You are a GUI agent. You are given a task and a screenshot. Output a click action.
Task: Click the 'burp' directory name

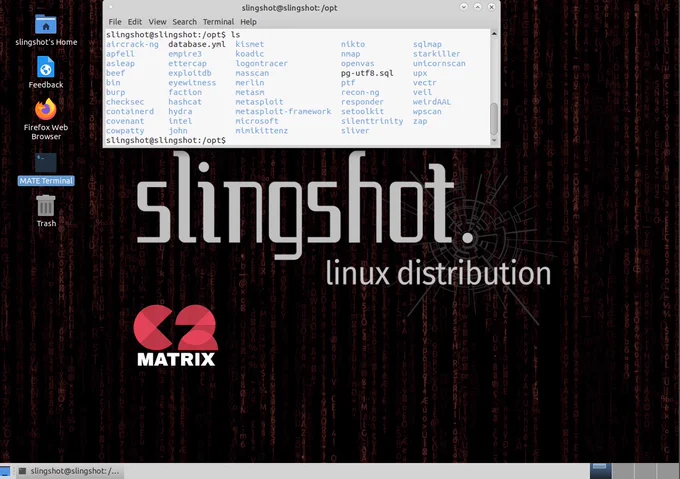point(115,92)
